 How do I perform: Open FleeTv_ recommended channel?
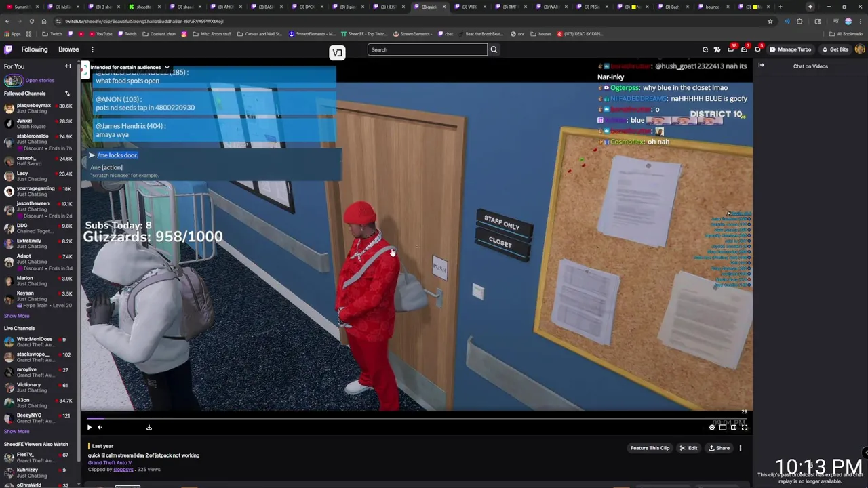39,457
